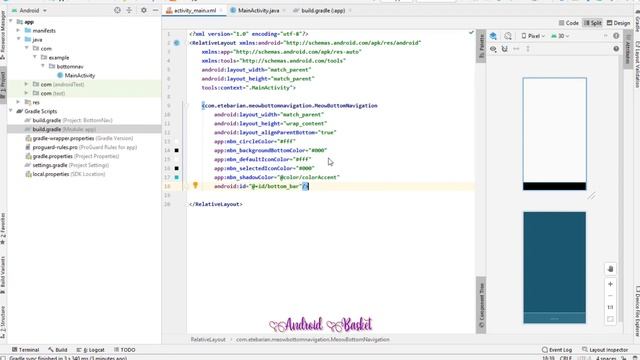Image resolution: width=640 pixels, height=360 pixels.
Task: Click the warnings info icon in design toolbar
Action: 616,36
